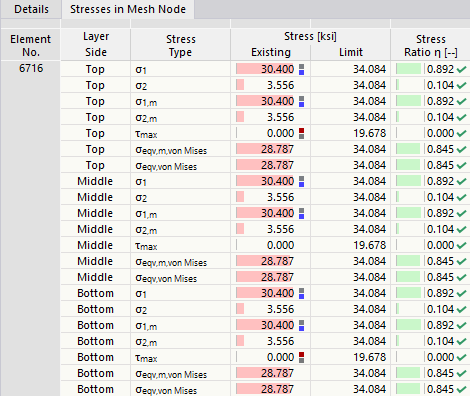Click check mark in Top σeqv,von Mises row
The width and height of the screenshot is (470, 396).
pos(462,165)
